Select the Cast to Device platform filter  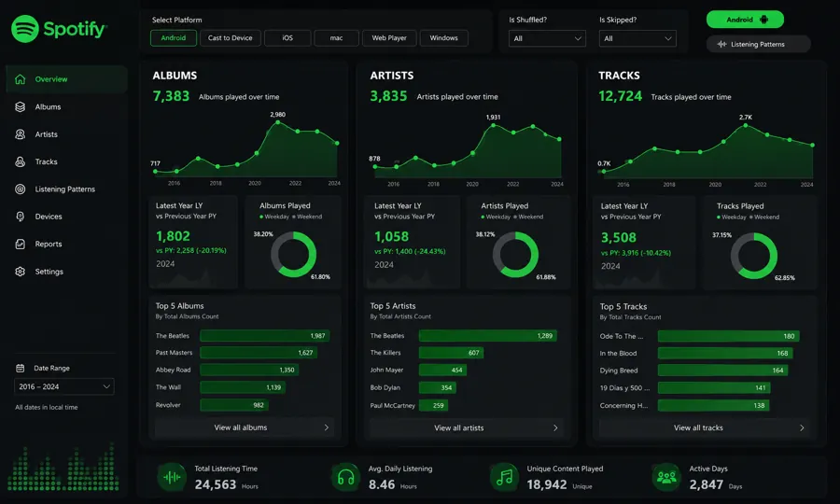click(x=231, y=38)
